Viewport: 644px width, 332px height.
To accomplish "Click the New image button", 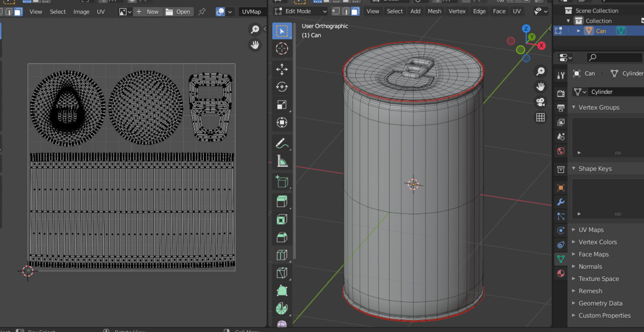I will [148, 11].
